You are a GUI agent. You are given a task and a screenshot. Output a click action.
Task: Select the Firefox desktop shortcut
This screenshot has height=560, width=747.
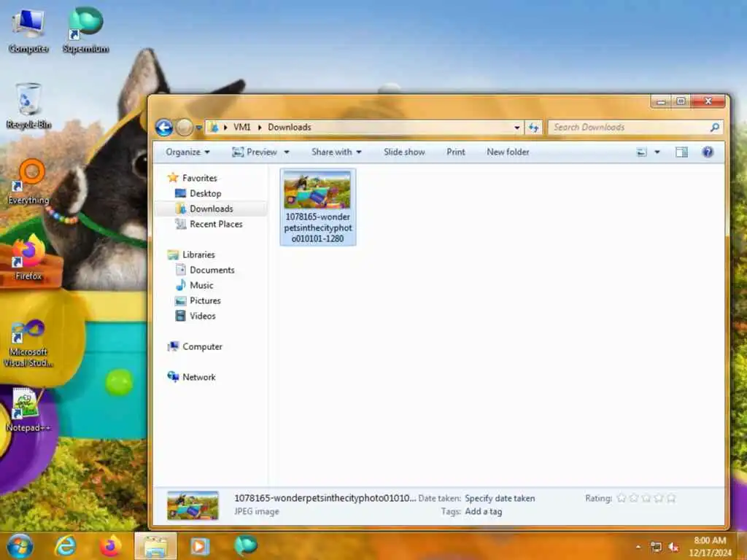click(x=28, y=257)
